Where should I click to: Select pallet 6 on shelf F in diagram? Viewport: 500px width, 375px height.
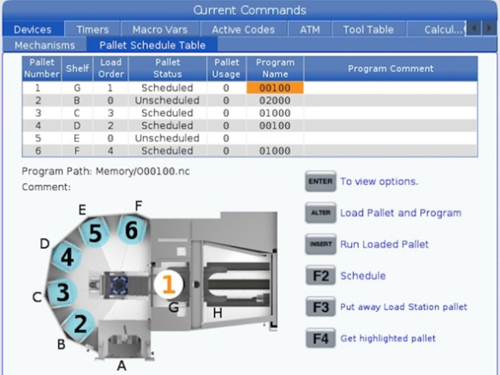[131, 230]
